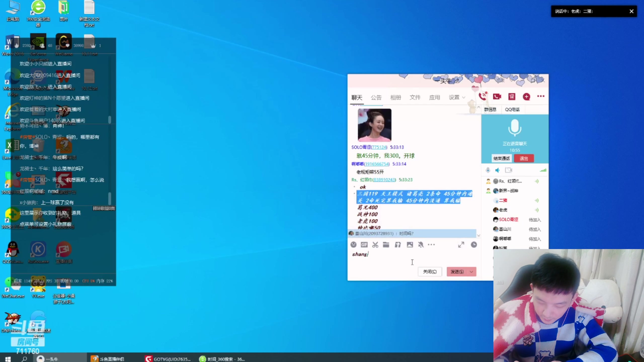
Task: Switch to the 聊天 tab
Action: (357, 98)
